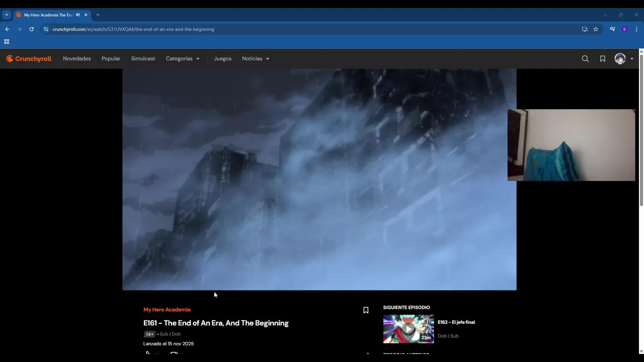Viewport: 644px width, 362px height.
Task: Open E162 - El jefe final episode link
Action: [456, 322]
